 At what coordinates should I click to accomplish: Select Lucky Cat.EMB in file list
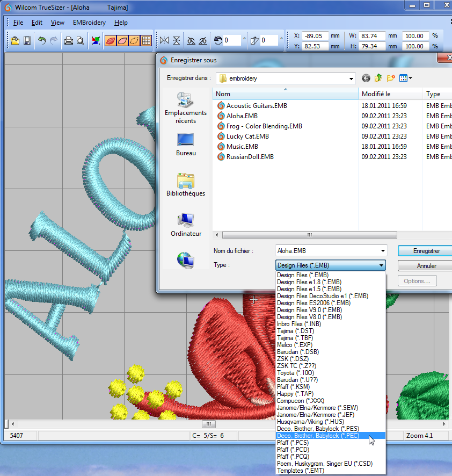tap(247, 136)
